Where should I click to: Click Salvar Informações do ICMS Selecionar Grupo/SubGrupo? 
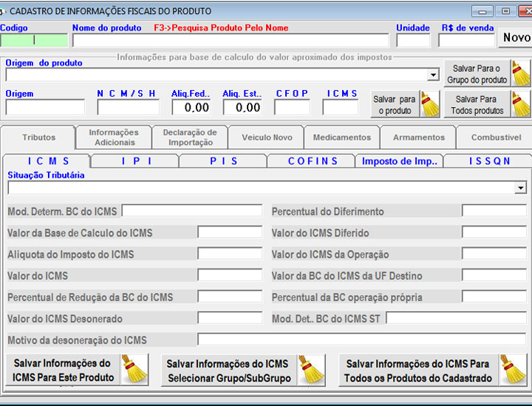click(x=228, y=371)
